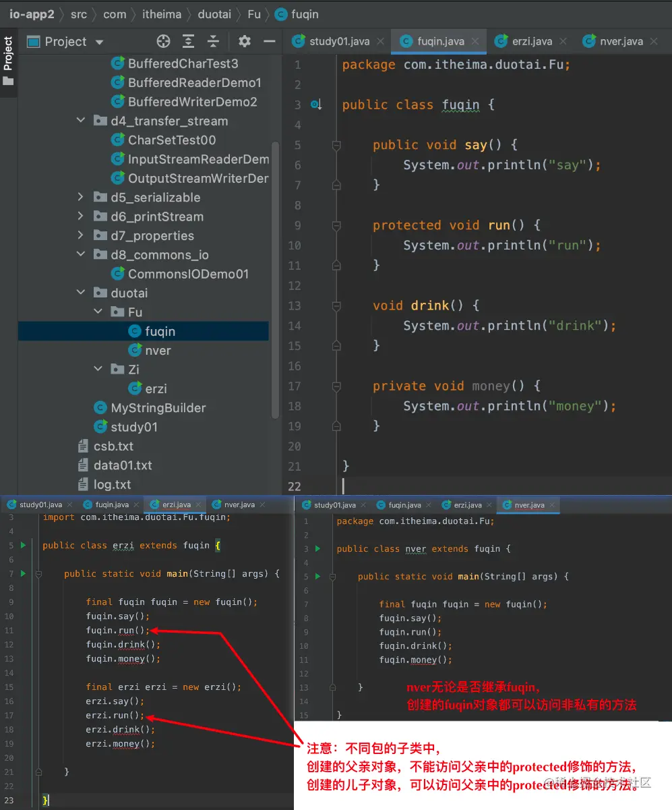Image resolution: width=672 pixels, height=810 pixels.
Task: Expand the d5_serializable folder
Action: pos(81,198)
